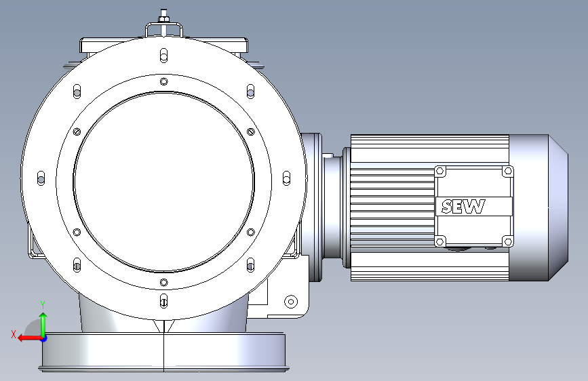
Task: Click the green Y axis arrow of the triad
Action: [43, 325]
